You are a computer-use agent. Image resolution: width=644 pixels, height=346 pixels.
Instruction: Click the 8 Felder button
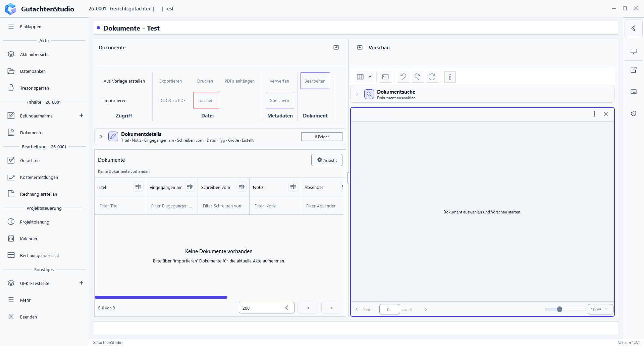pos(322,137)
